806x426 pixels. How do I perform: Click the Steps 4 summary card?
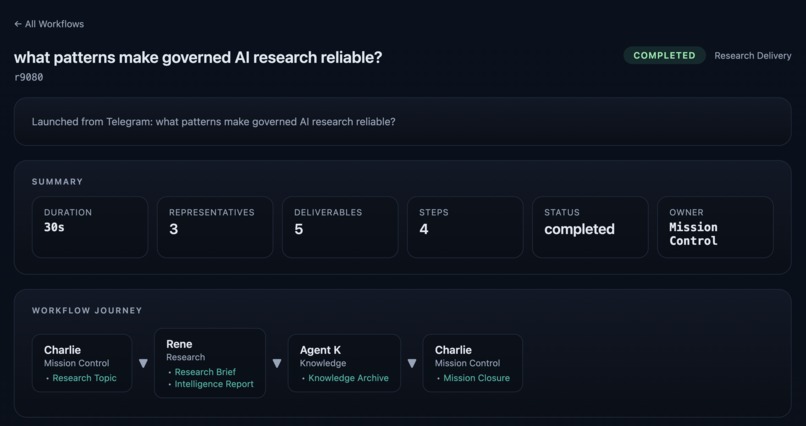(x=465, y=227)
